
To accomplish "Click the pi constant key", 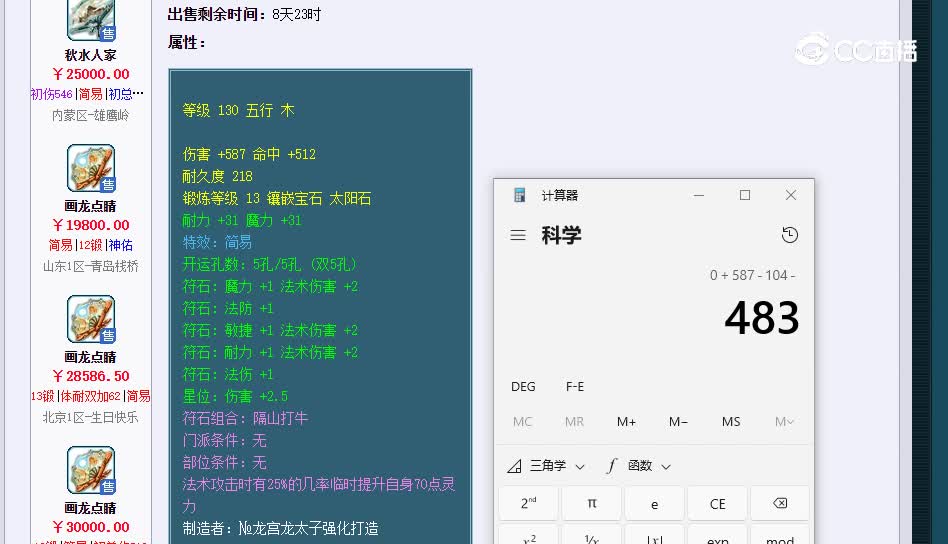I will pos(591,503).
